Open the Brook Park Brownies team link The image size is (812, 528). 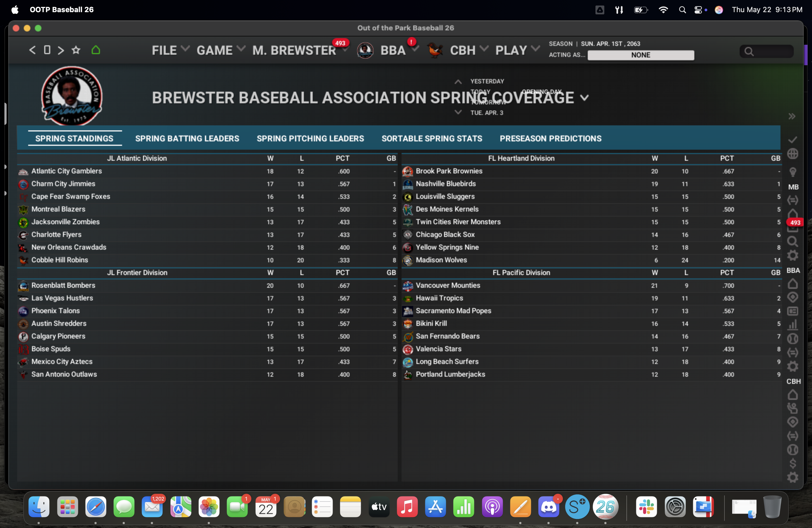click(x=449, y=171)
